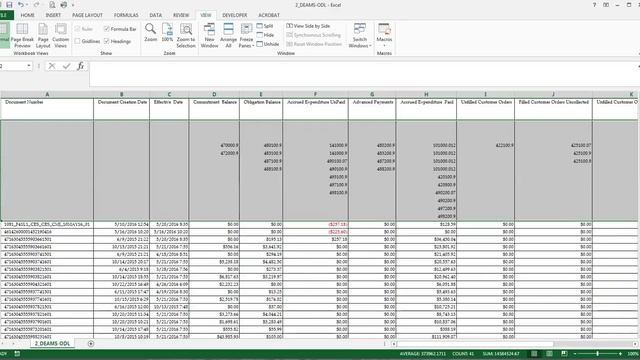Viewport: 640px width, 360px height.
Task: Click the zoom slider handle in status bar
Action: point(598,353)
